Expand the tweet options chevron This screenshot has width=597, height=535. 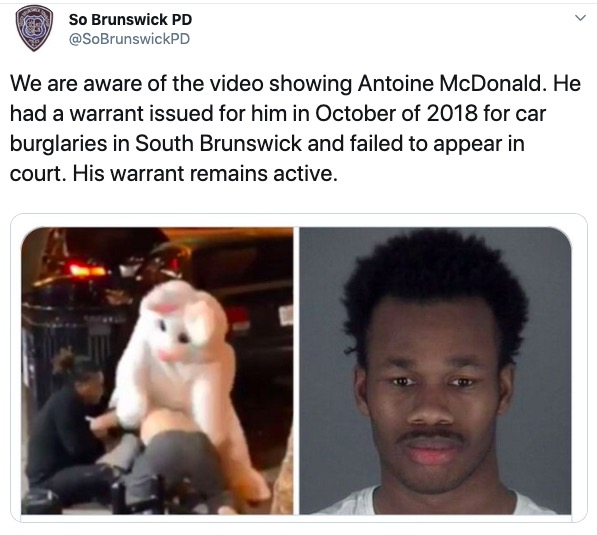(580, 18)
